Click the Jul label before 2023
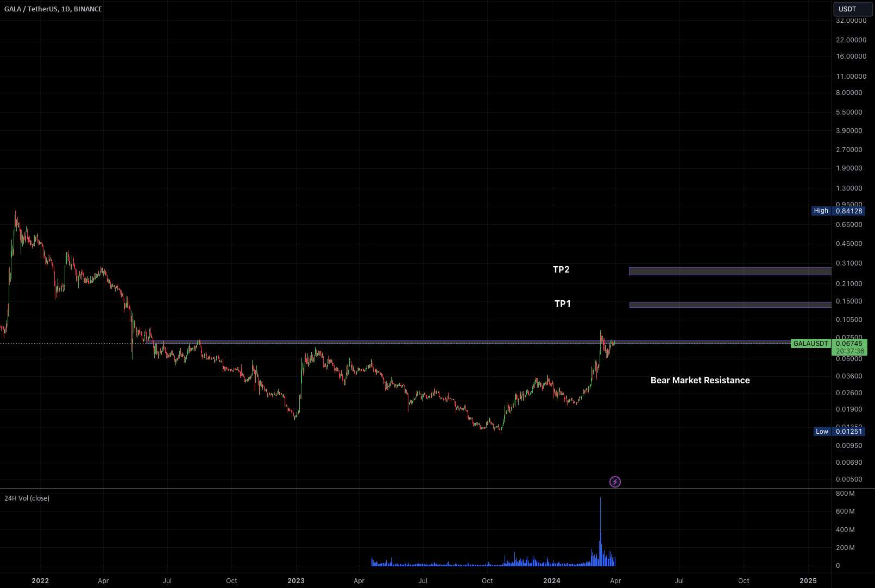 pyautogui.click(x=167, y=580)
